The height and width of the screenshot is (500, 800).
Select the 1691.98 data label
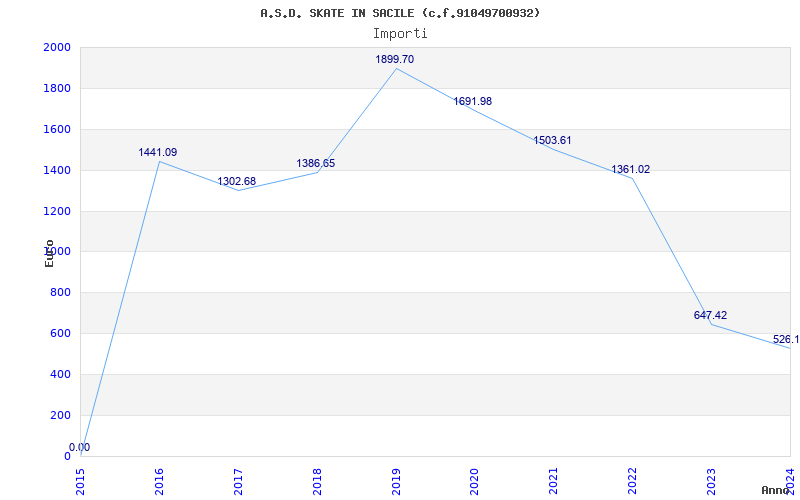coord(473,101)
